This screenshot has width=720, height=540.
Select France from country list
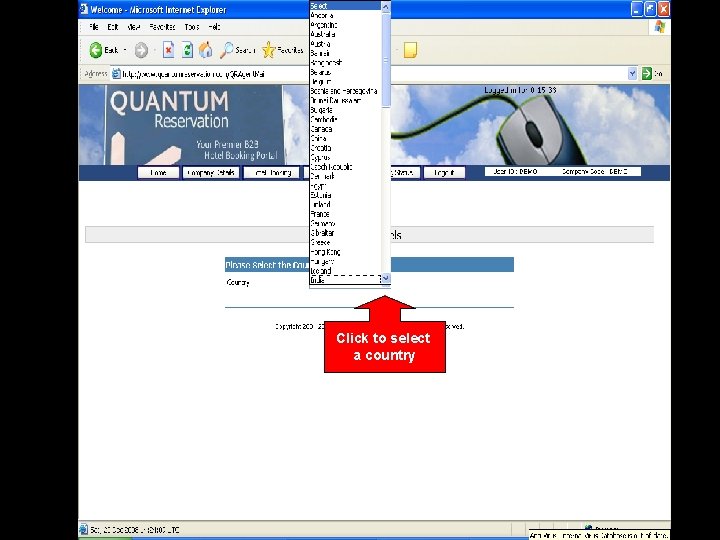click(x=346, y=214)
